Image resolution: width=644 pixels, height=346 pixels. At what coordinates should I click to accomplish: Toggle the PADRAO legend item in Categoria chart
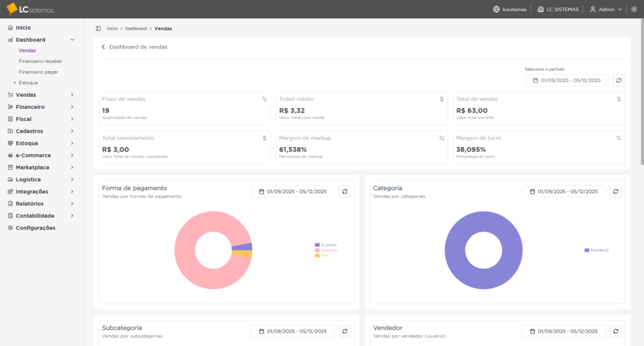(599, 250)
